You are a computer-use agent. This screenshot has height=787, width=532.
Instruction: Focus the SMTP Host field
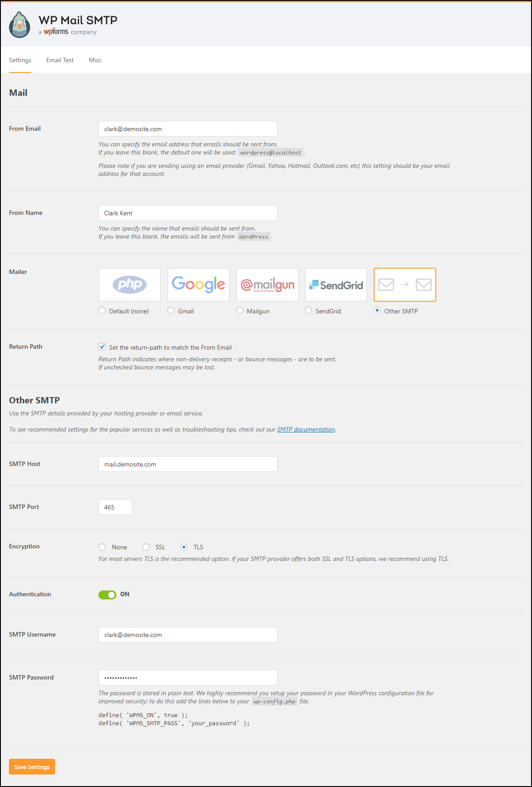[188, 464]
